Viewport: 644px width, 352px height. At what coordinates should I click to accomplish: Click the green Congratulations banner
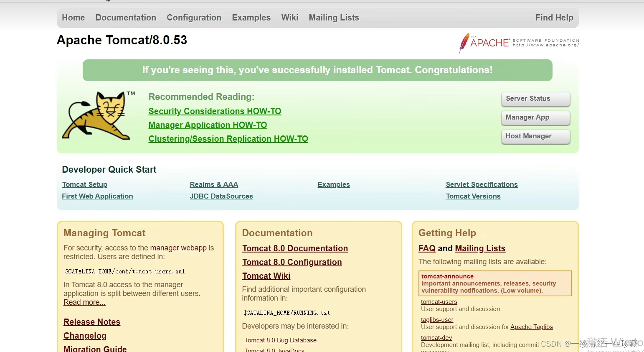coord(317,70)
